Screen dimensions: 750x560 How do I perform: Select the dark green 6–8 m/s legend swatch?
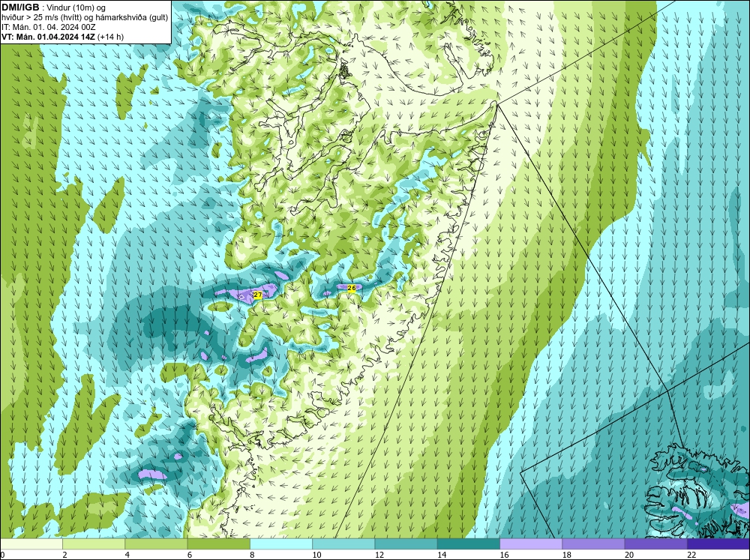(x=218, y=544)
